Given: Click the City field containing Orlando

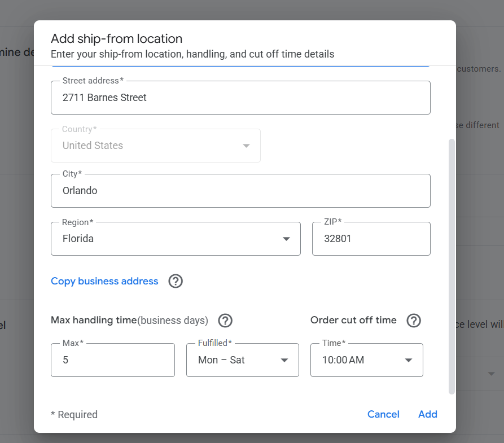Looking at the screenshot, I should [240, 191].
